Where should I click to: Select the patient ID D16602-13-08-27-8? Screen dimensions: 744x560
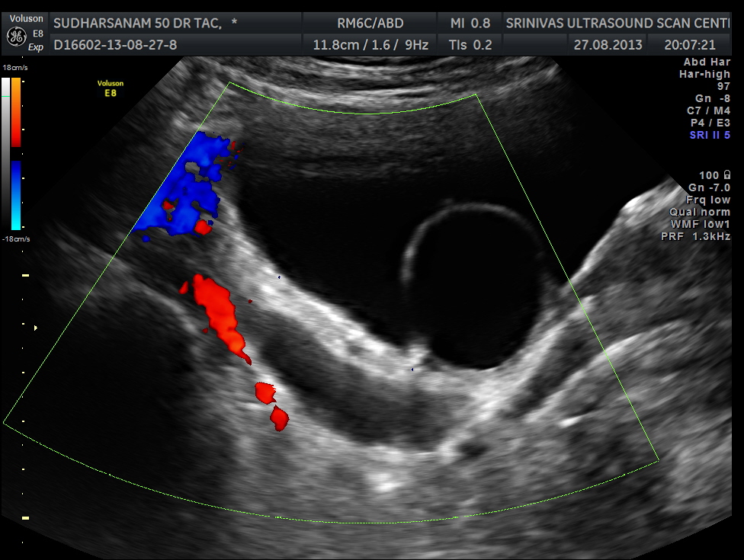[x=115, y=45]
